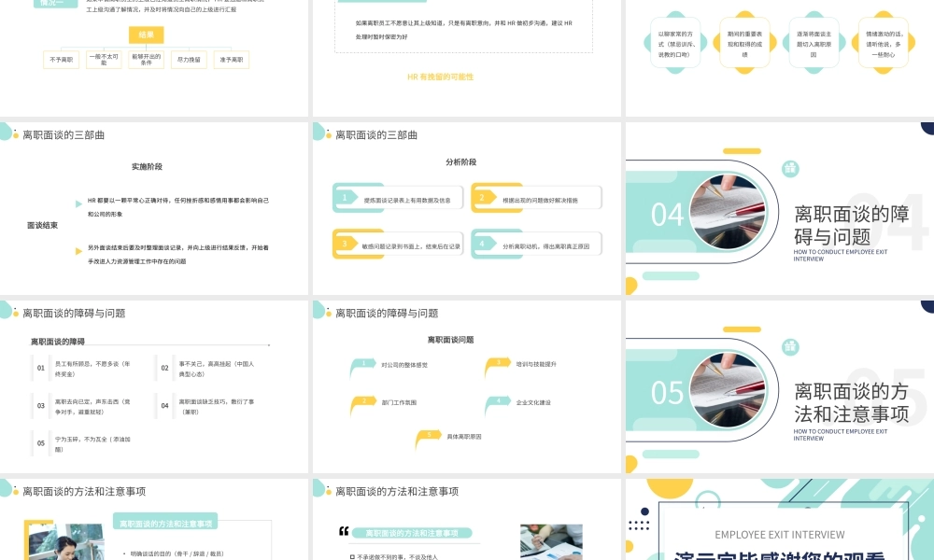Click the yellow number 2 badge in 分析阶段
The height and width of the screenshot is (560, 934).
pyautogui.click(x=483, y=198)
